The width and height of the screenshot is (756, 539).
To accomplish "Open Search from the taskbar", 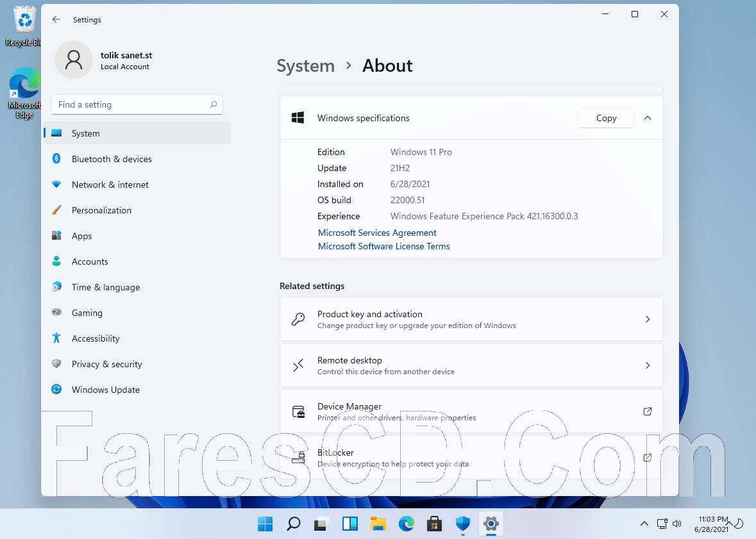I will click(293, 524).
